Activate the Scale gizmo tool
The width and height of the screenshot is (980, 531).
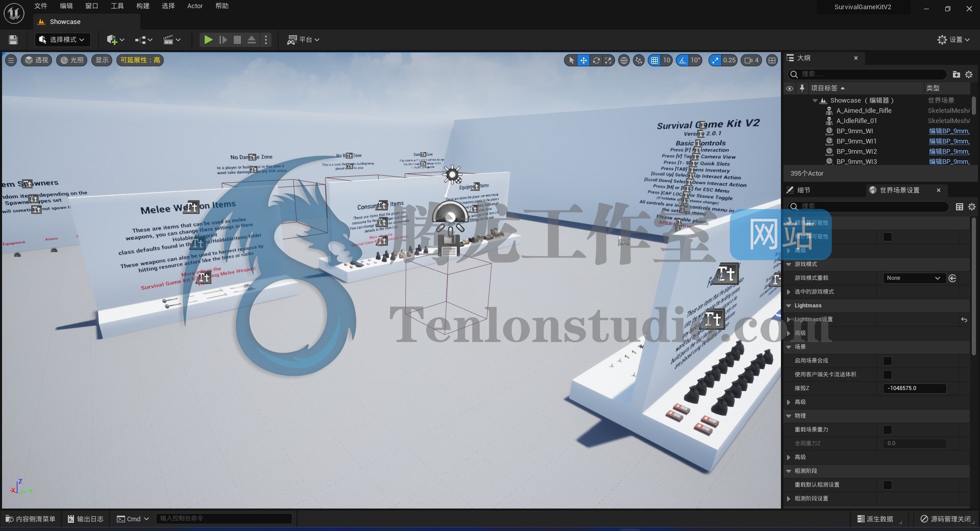608,60
